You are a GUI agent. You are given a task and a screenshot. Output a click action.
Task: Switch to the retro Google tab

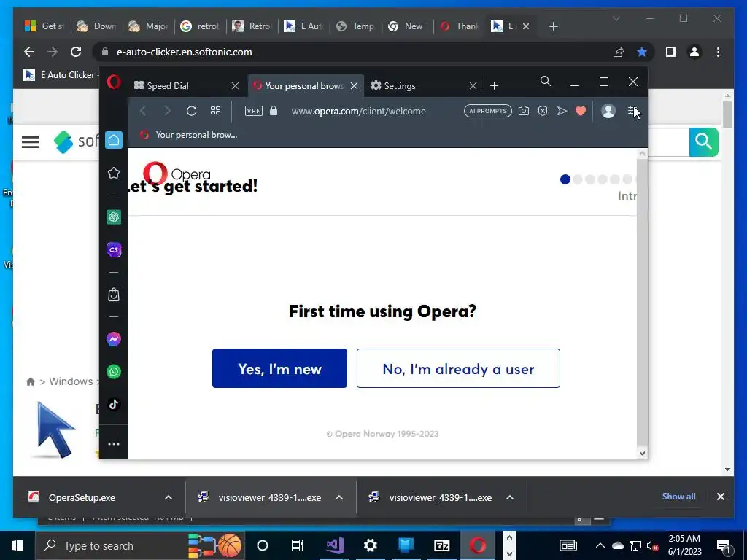(201, 26)
